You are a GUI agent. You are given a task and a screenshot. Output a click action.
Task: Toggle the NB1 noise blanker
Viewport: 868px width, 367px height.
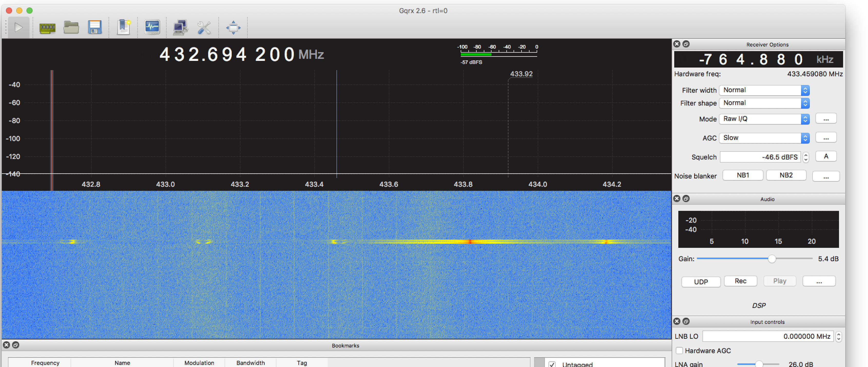coord(743,175)
